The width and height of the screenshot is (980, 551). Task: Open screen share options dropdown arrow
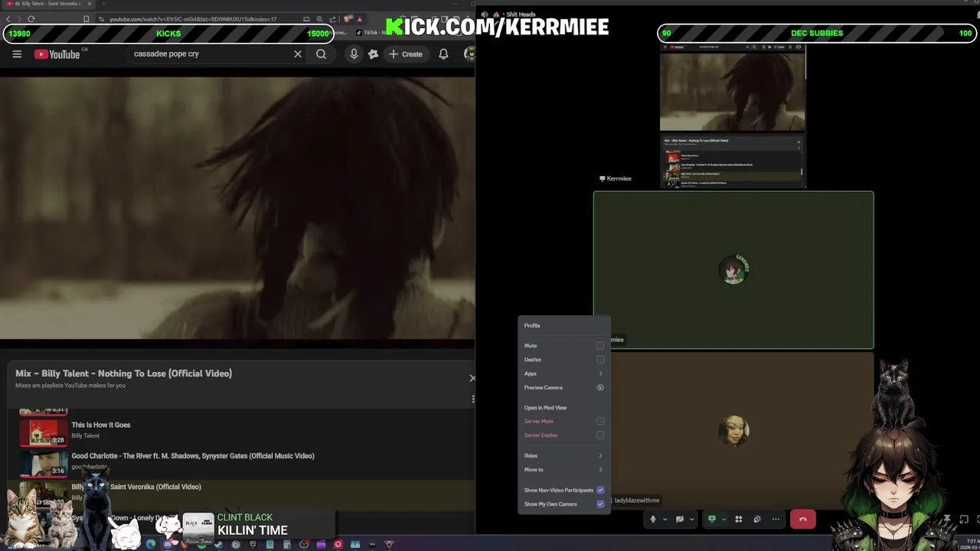723,519
